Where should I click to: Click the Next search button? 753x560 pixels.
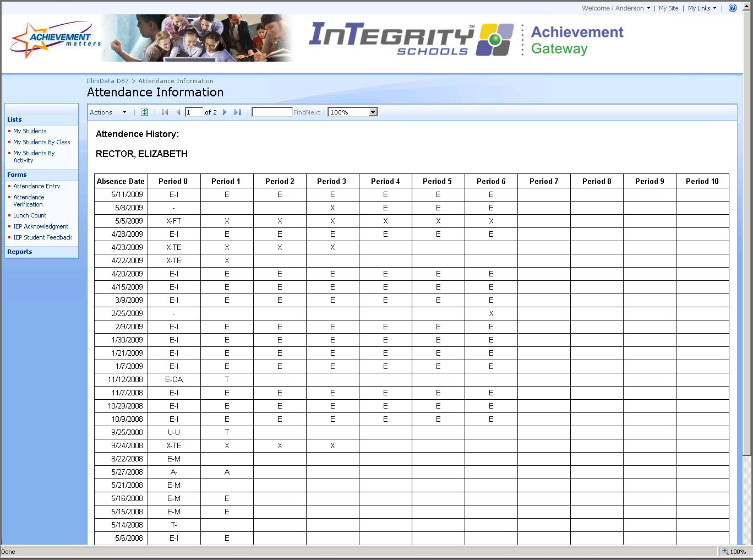click(314, 112)
